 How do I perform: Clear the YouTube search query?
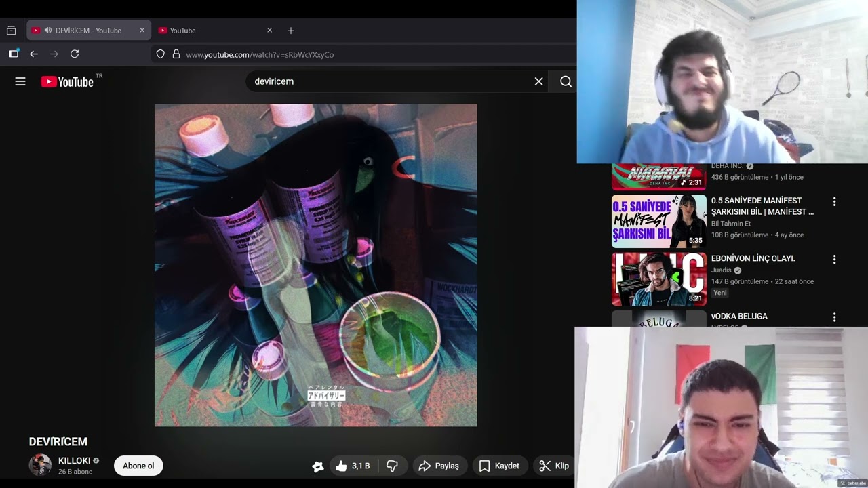click(538, 81)
